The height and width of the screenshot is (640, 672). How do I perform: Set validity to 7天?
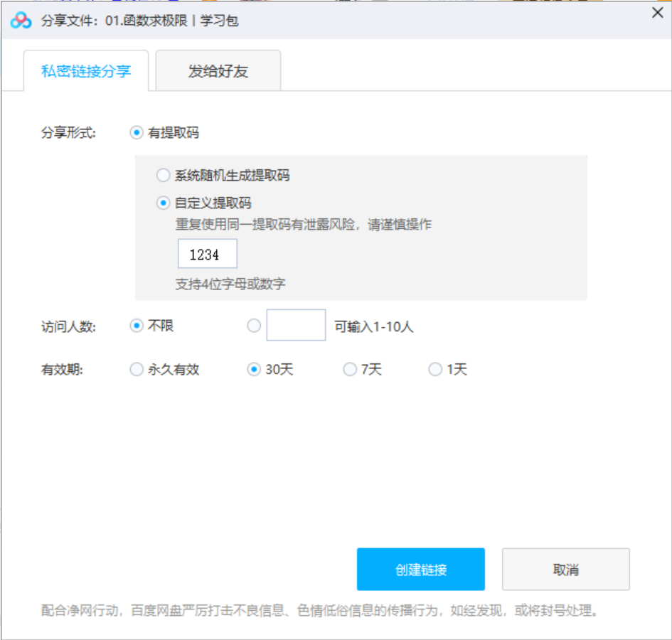pos(350,369)
